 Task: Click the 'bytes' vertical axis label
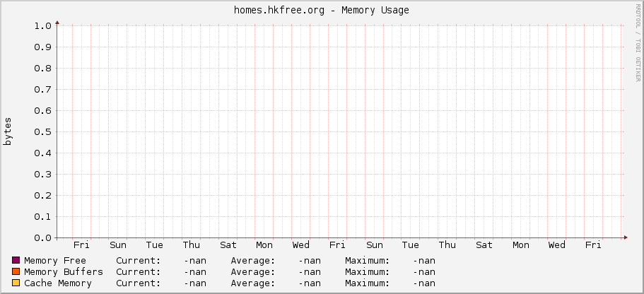7,131
